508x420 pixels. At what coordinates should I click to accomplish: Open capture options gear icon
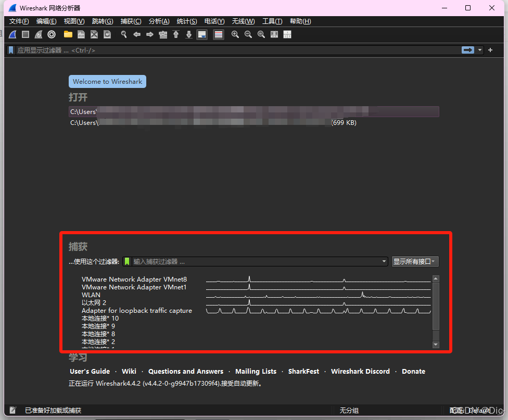click(52, 34)
